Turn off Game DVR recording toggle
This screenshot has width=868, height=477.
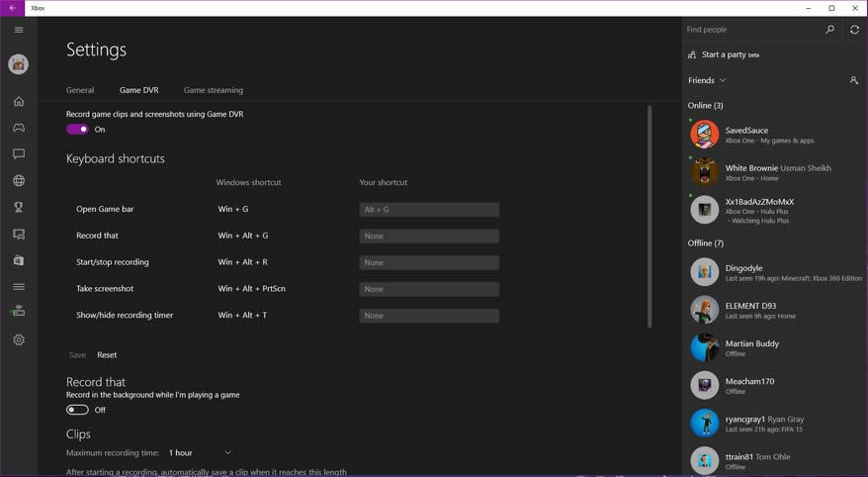coord(77,129)
